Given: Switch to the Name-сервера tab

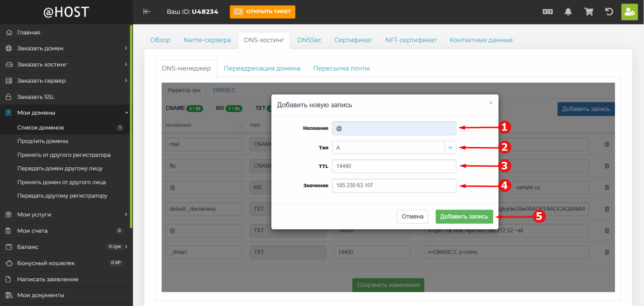Looking at the screenshot, I should coord(207,40).
